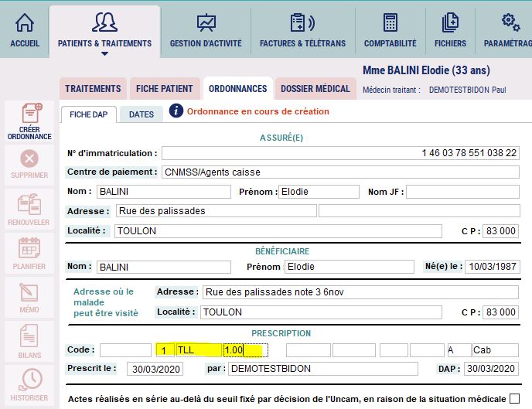The width and height of the screenshot is (532, 409).
Task: Tick the Uncam seuil série checkbox
Action: 514,398
